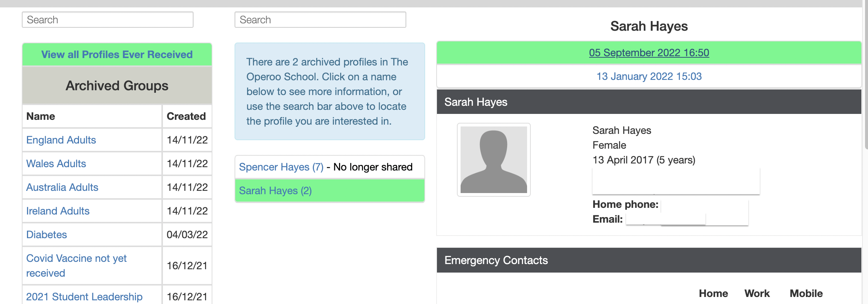Select Sarah Hayes (2) archived profile

pyautogui.click(x=275, y=190)
